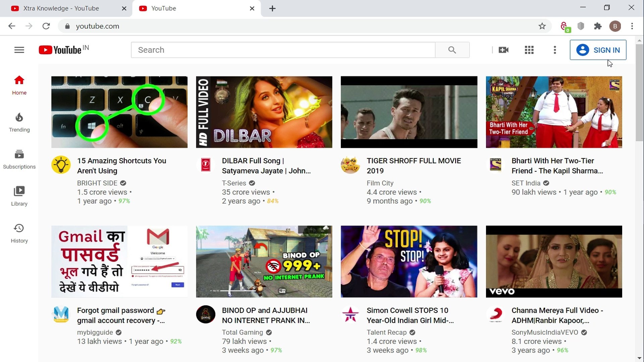
Task: Click the SIGN IN button
Action: click(598, 50)
